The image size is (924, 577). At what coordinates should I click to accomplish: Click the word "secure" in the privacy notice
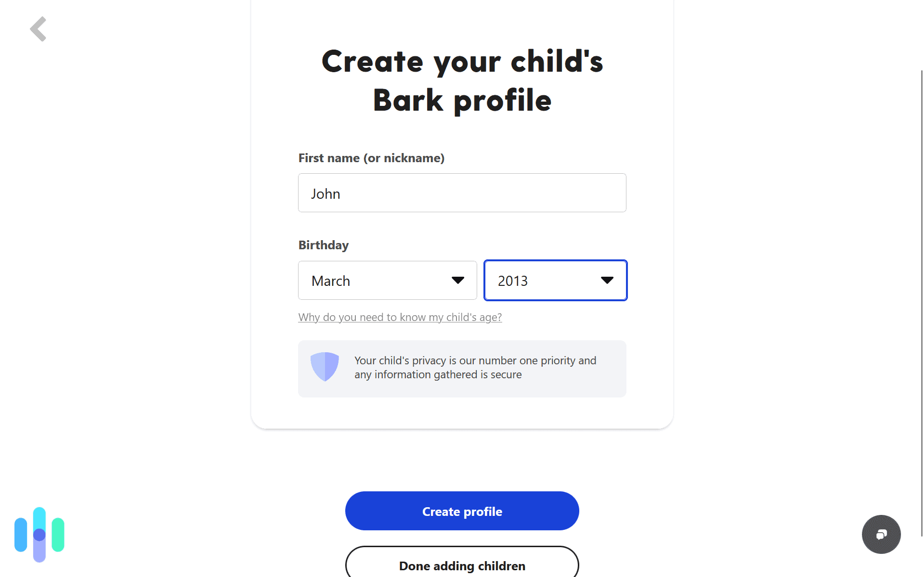click(x=506, y=374)
